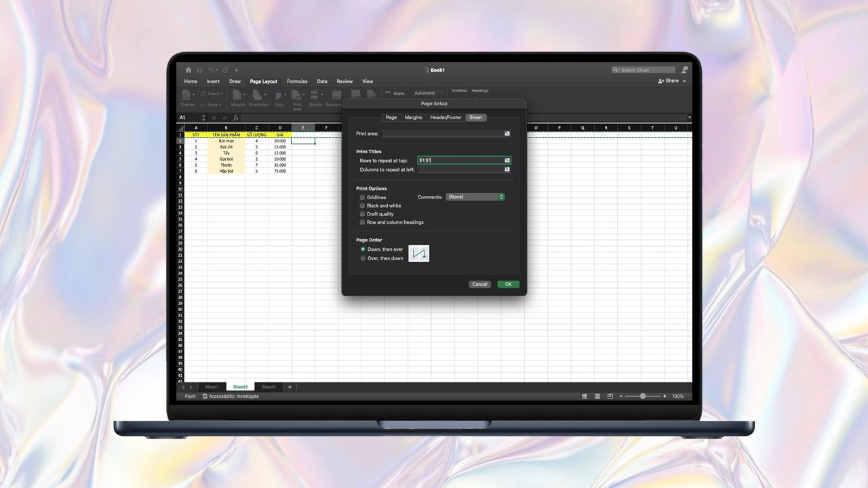Click the Home icon in title bar

pos(189,70)
